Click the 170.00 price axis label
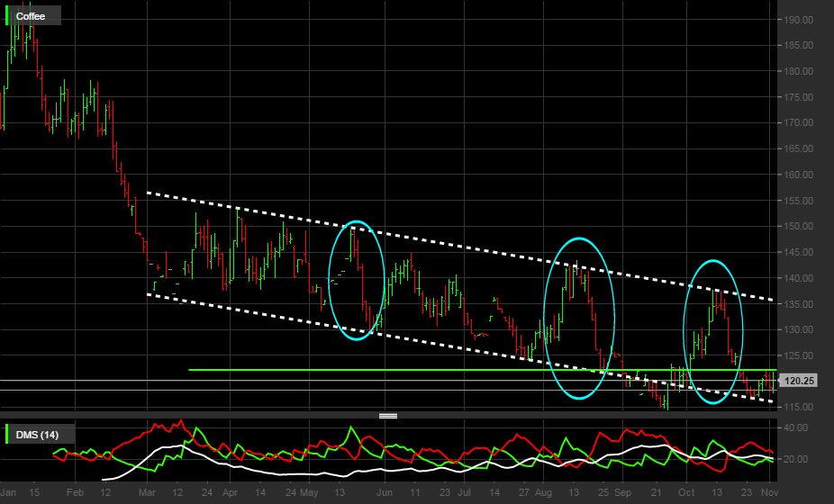 798,122
